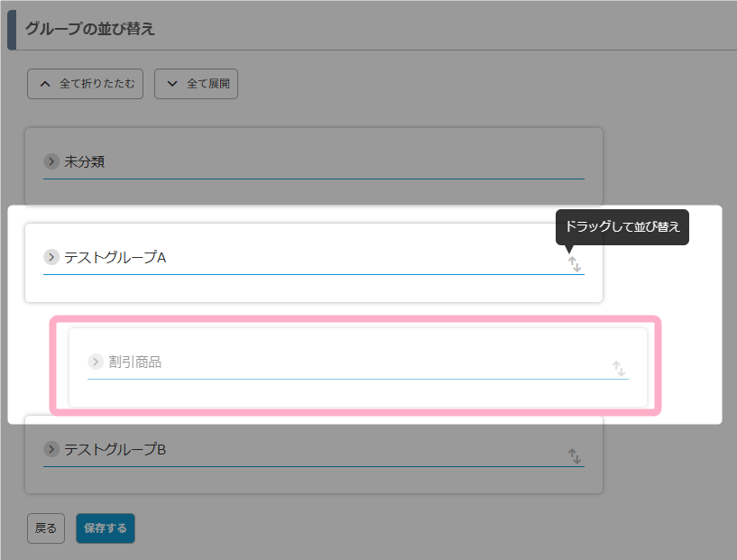This screenshot has height=560, width=737.
Task: Select the 割引商品 title text
Action: [x=135, y=363]
